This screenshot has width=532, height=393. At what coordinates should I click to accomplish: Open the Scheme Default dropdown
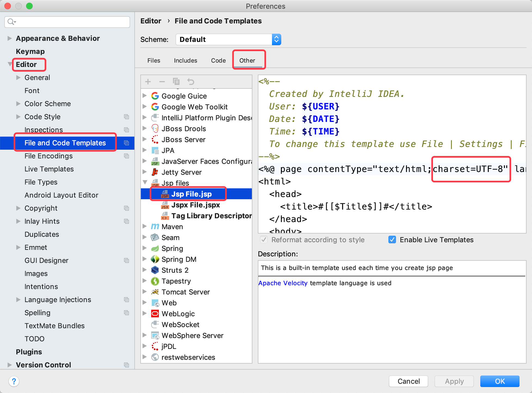point(228,39)
